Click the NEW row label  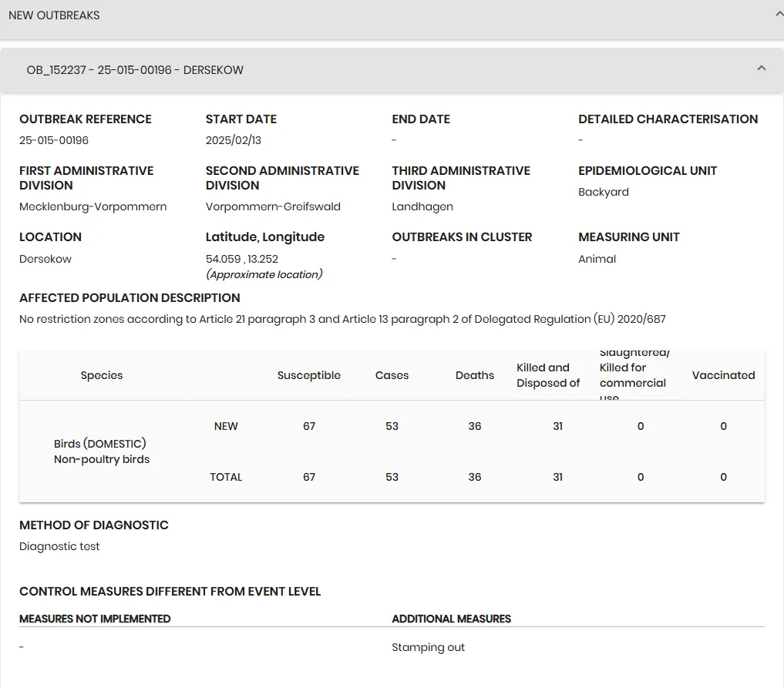click(x=226, y=426)
